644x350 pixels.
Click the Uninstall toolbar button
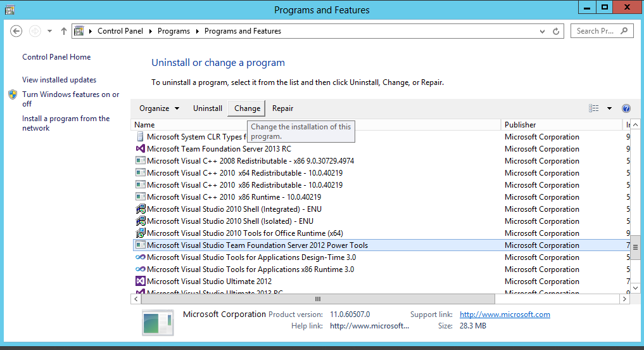pos(208,108)
